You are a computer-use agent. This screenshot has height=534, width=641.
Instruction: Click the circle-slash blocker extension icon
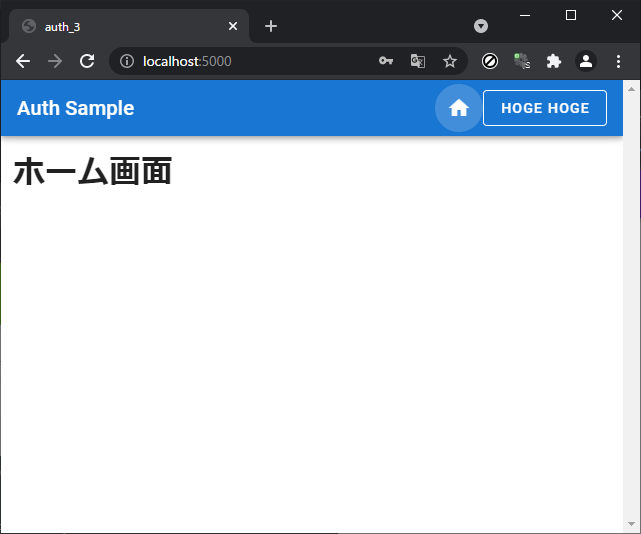pyautogui.click(x=490, y=61)
